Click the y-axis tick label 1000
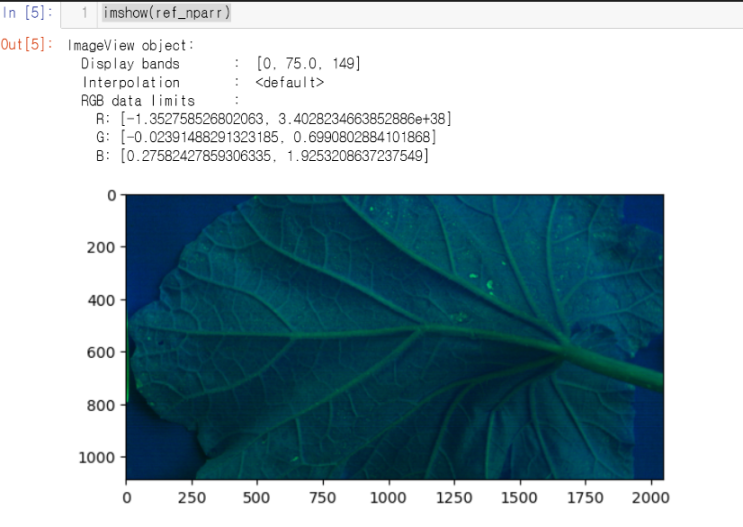 [97, 458]
